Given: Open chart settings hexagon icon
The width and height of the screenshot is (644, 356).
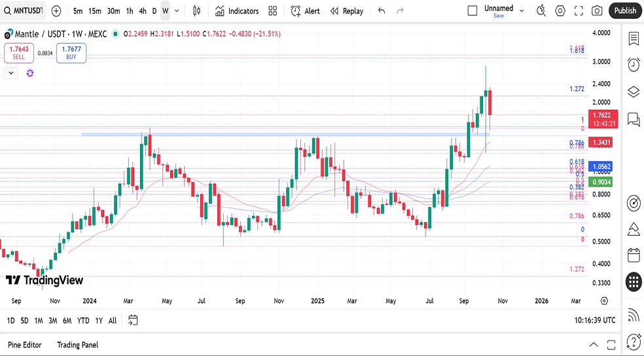Looking at the screenshot, I should [560, 10].
